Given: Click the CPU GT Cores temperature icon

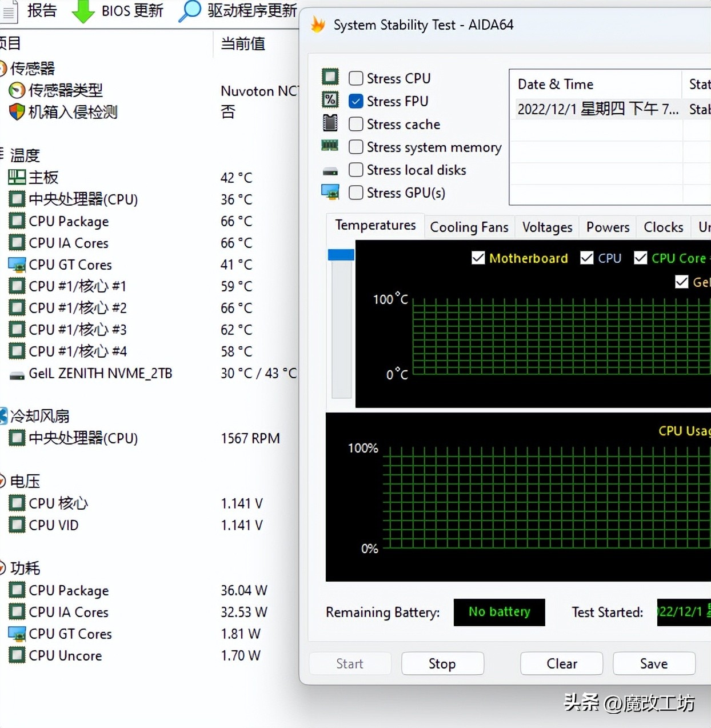Looking at the screenshot, I should pyautogui.click(x=17, y=265).
